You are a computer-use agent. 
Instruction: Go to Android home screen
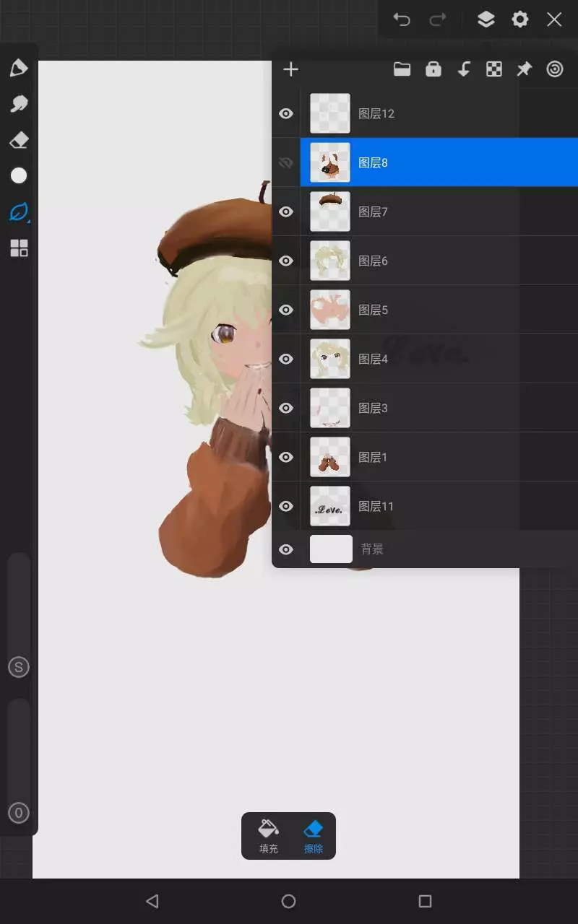tap(288, 901)
